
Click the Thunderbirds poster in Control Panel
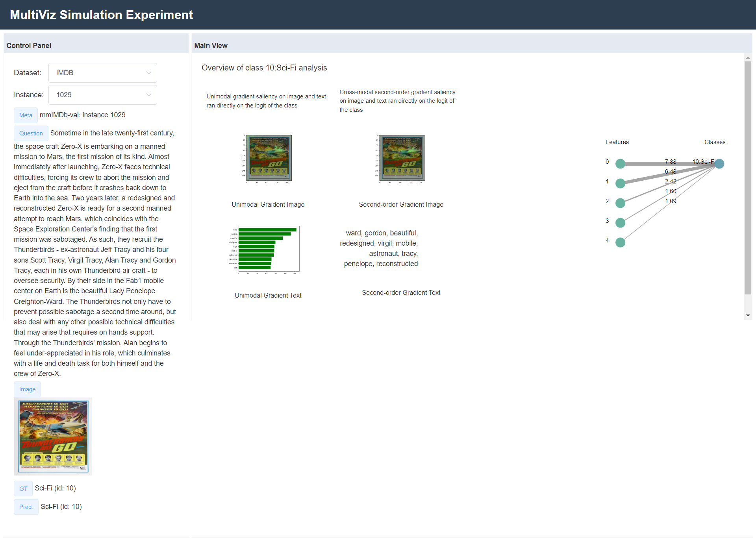(x=53, y=436)
